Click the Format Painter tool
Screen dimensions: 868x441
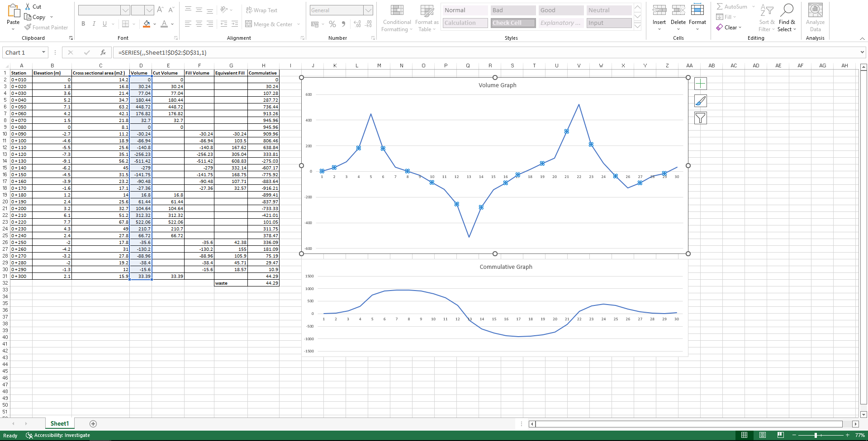click(x=46, y=28)
